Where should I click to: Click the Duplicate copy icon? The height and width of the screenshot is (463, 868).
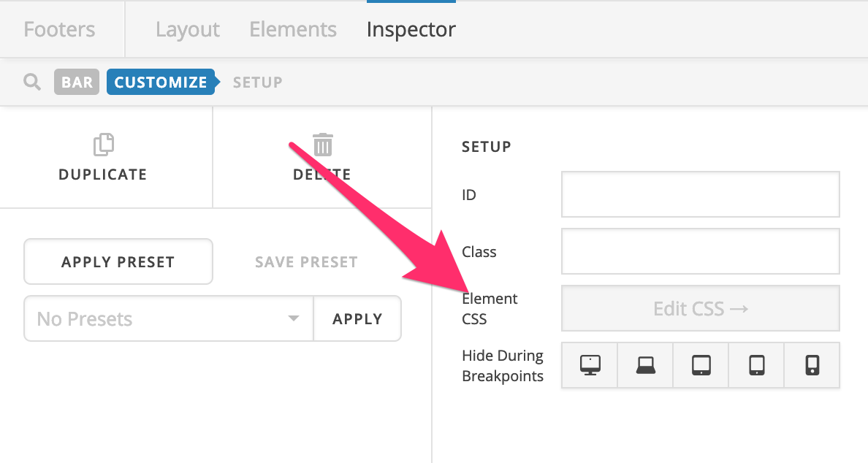(104, 145)
